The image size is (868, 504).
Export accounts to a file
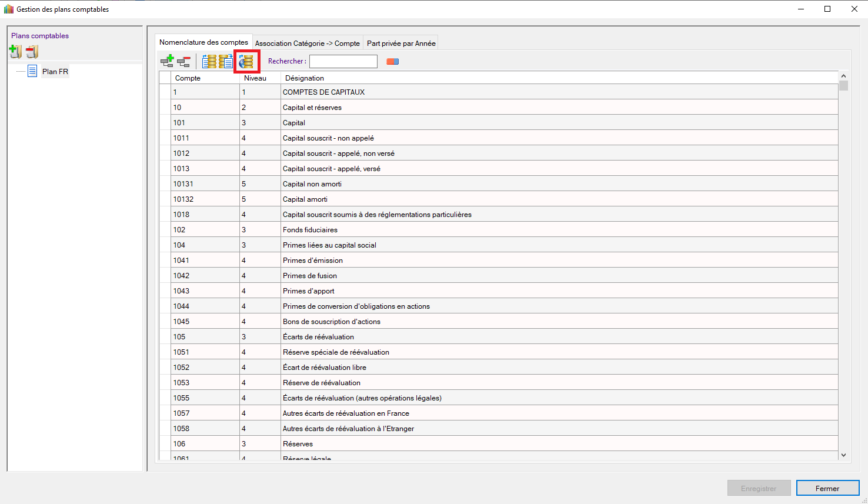(x=226, y=61)
